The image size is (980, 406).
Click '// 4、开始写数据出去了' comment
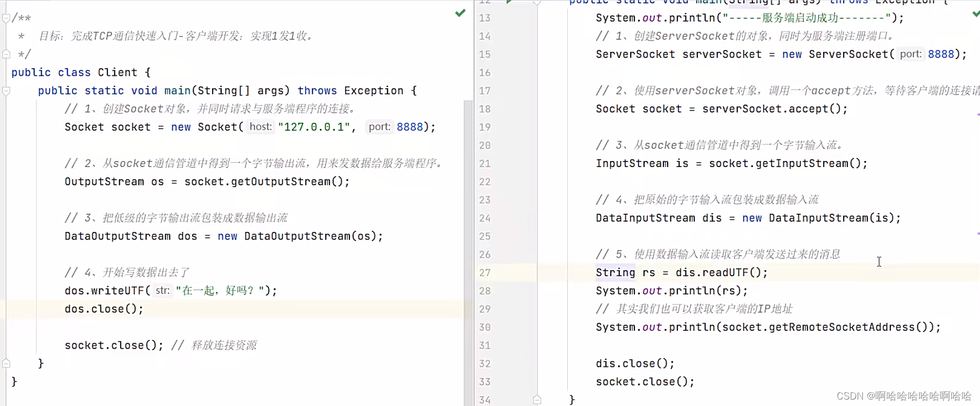tap(127, 272)
